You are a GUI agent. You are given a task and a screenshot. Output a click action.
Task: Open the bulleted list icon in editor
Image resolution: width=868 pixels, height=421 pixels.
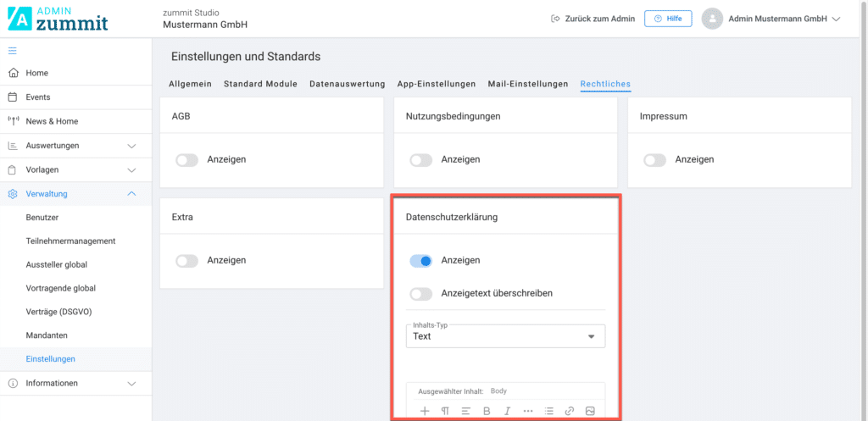point(549,411)
